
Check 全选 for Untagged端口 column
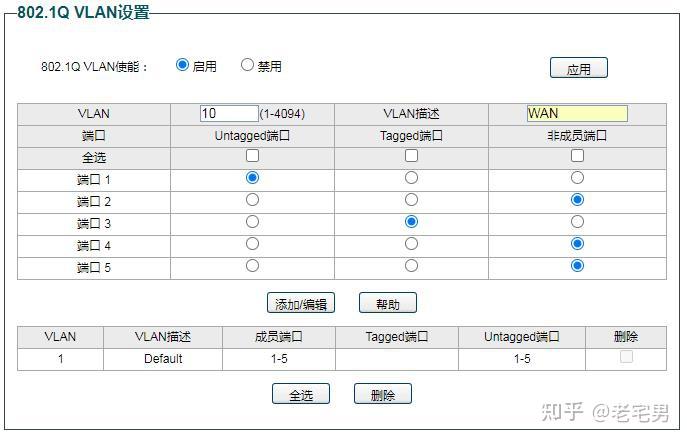(252, 156)
